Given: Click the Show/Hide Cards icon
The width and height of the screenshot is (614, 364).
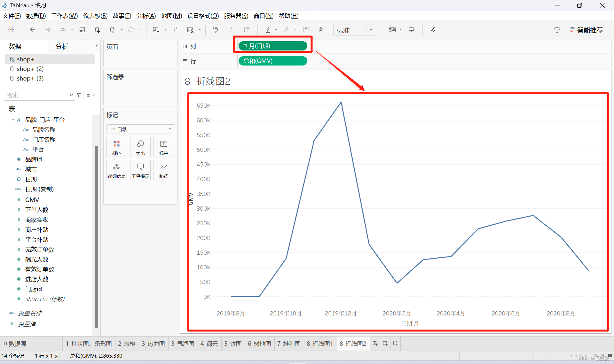Looking at the screenshot, I should point(392,30).
